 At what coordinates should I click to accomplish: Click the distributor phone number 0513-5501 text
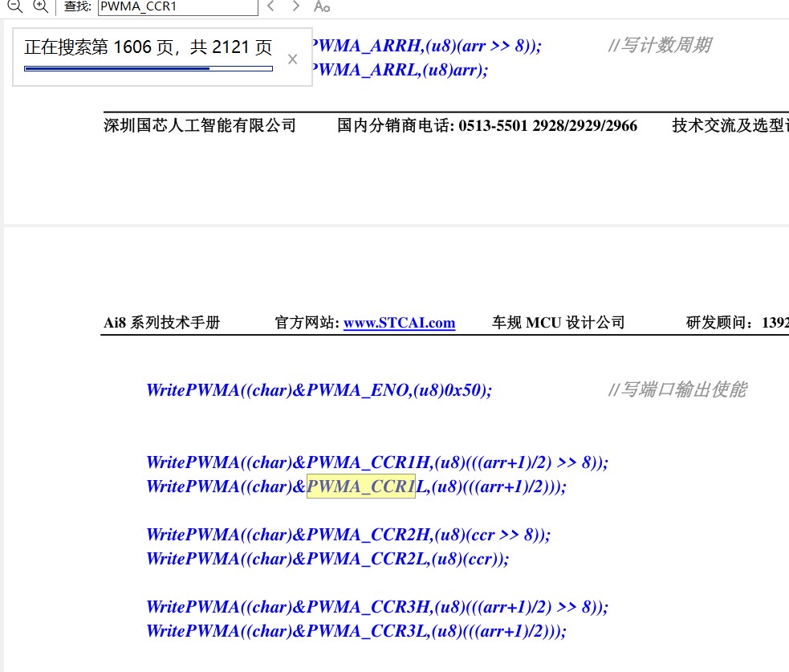(x=548, y=125)
